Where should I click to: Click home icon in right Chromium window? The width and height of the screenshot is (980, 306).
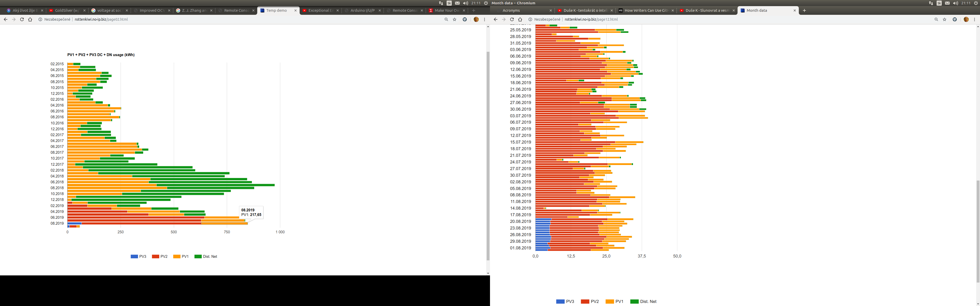pos(520,19)
